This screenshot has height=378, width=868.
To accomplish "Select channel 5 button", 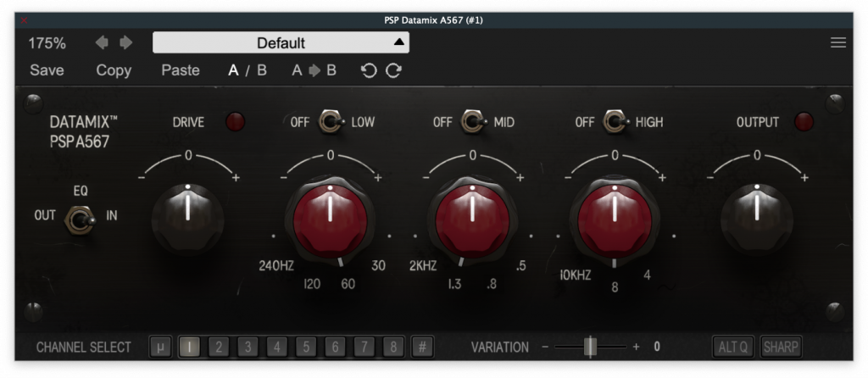I will click(x=305, y=347).
